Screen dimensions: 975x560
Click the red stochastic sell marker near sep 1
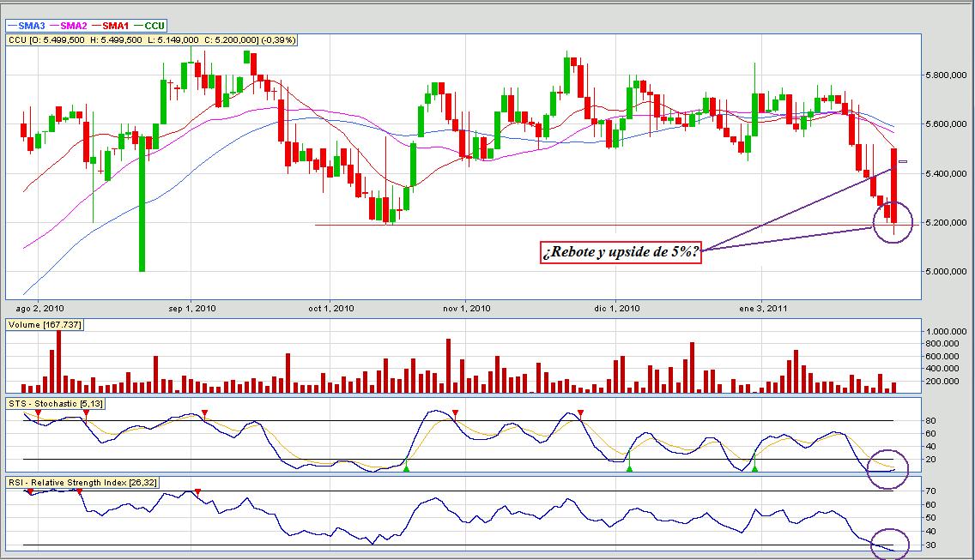(205, 413)
